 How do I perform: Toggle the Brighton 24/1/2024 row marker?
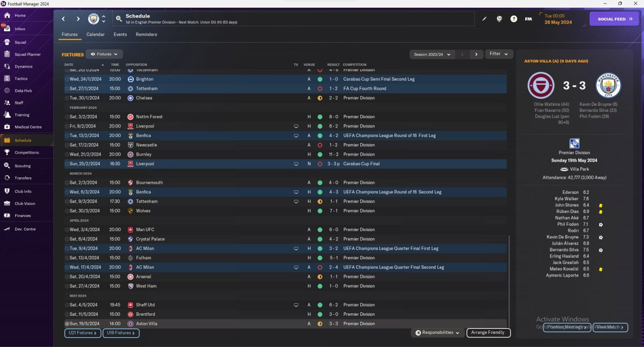point(67,79)
